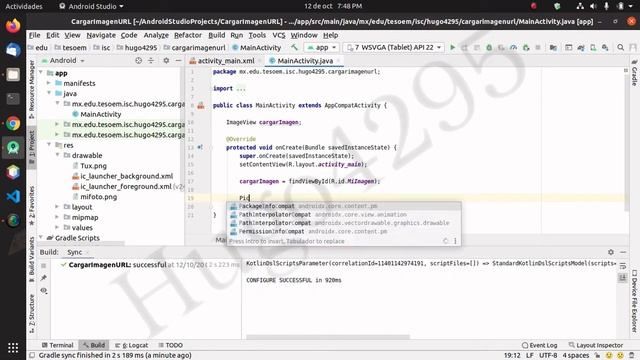
Task: Toggle the 1: Project tool window strip
Action: [x=31, y=148]
